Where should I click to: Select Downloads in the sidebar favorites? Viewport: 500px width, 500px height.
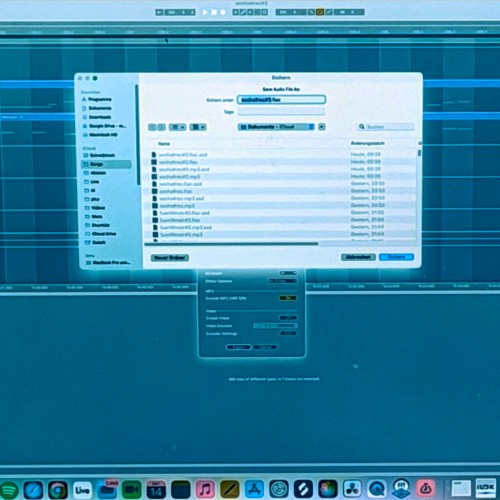[x=100, y=117]
